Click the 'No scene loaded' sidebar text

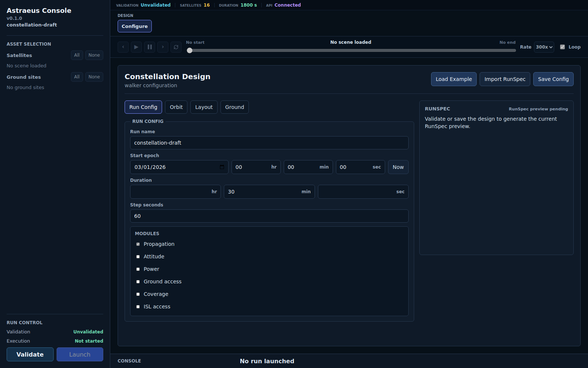pos(26,66)
